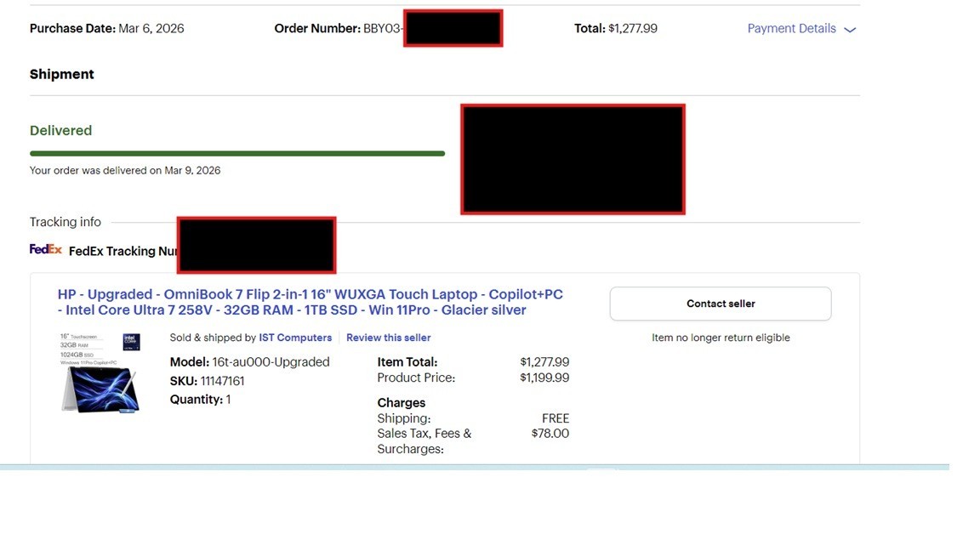Click the Contact seller button
The width and height of the screenshot is (980, 551).
pos(721,304)
